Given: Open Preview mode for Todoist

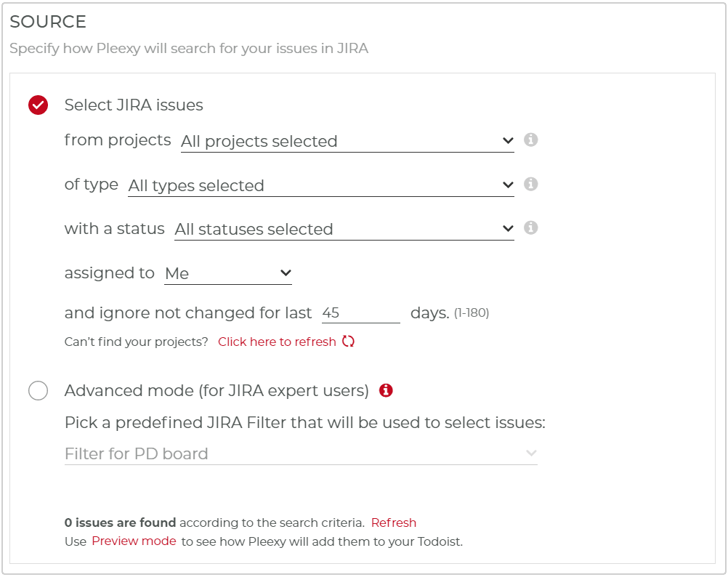Looking at the screenshot, I should (x=134, y=541).
